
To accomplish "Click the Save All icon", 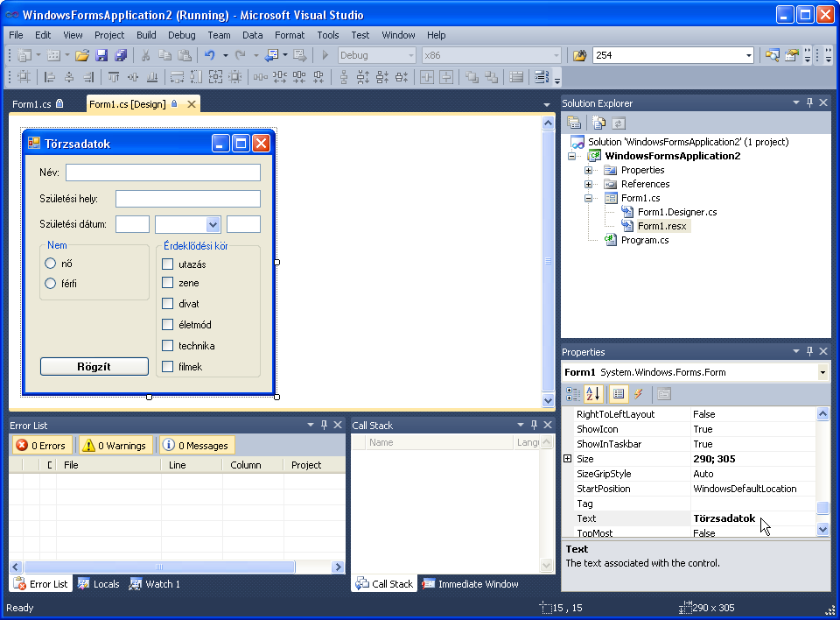I will click(x=121, y=55).
